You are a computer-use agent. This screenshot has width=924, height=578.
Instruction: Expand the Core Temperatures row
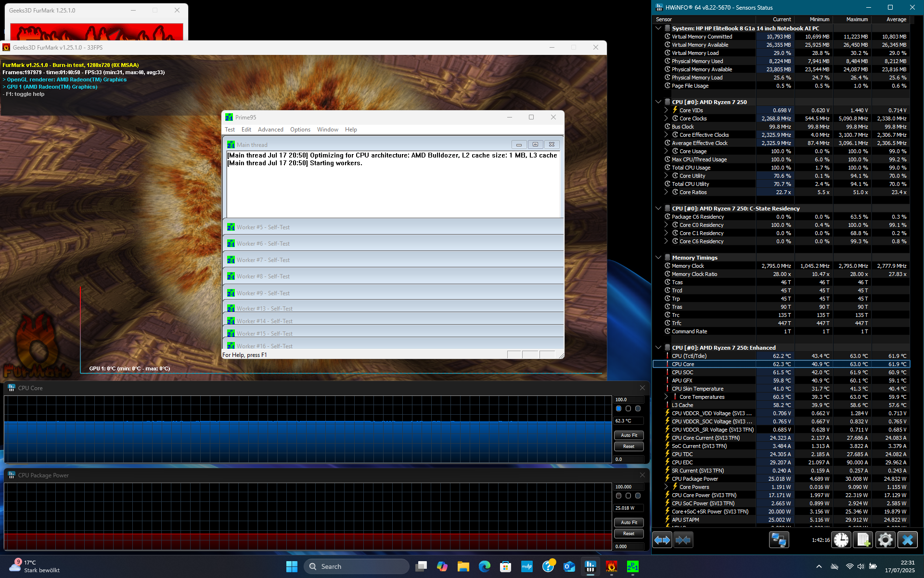click(x=666, y=397)
